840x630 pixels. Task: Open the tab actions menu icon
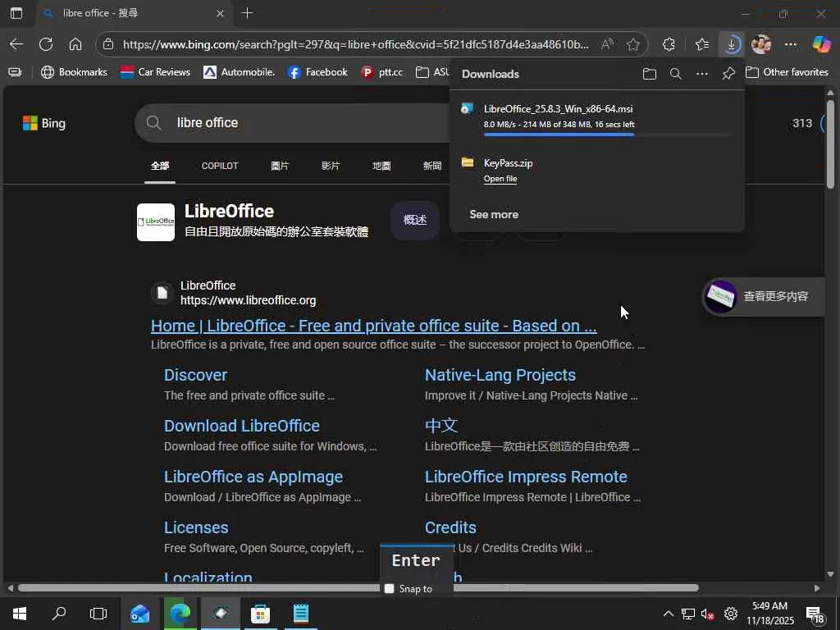16,13
